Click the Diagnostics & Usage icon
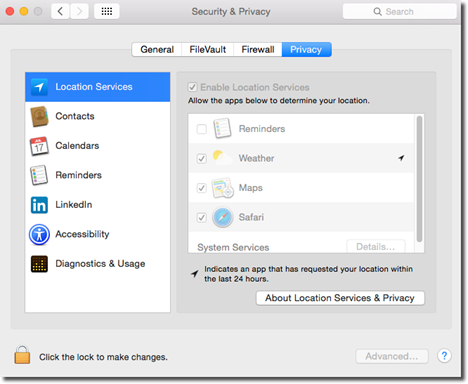The image size is (468, 384). point(39,264)
